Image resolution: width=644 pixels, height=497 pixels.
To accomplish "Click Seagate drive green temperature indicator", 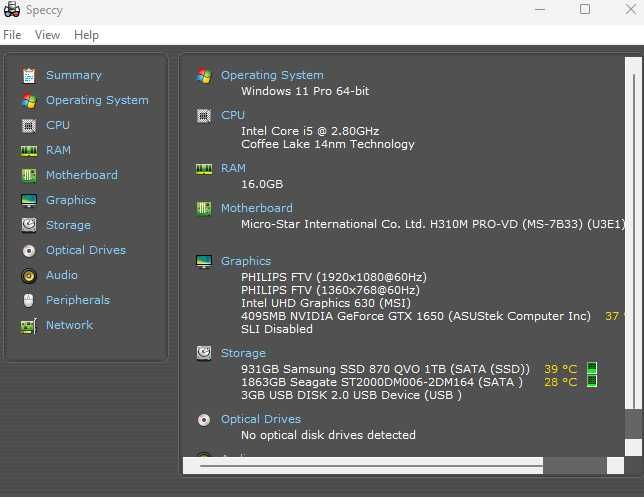I will pos(592,381).
